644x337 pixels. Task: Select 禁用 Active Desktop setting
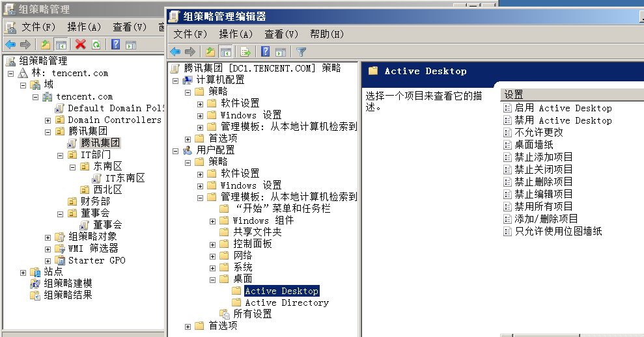tap(563, 120)
